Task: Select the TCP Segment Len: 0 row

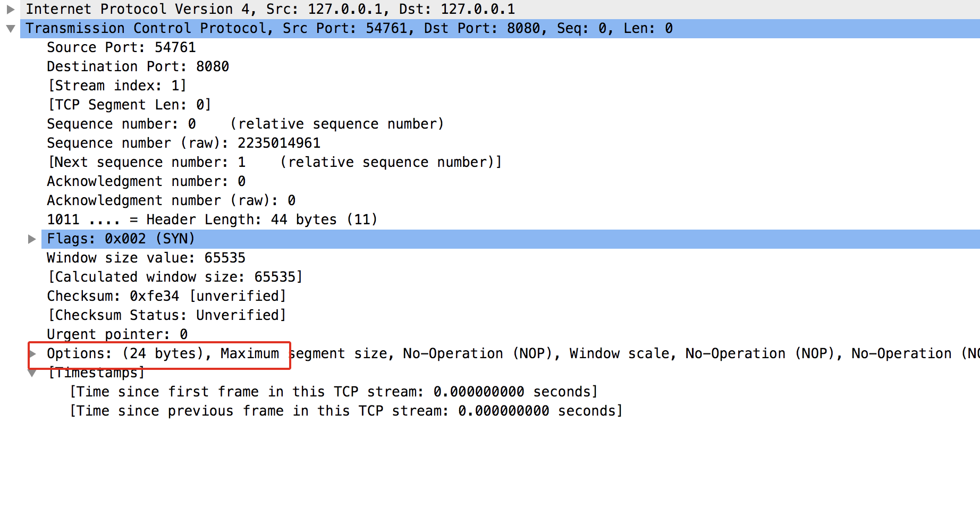Action: tap(129, 105)
